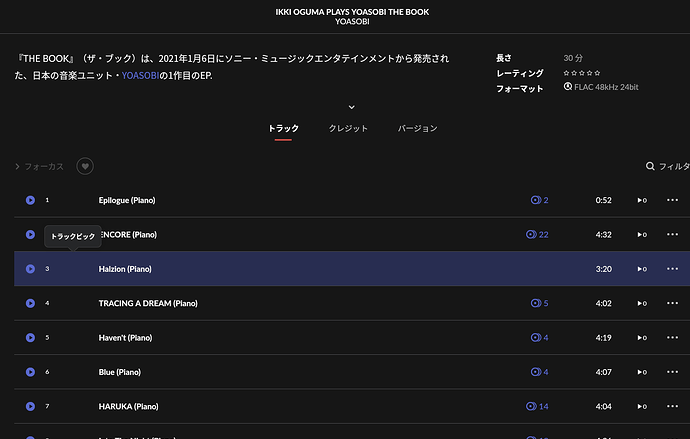Play track 6 Blue (Piano)
The height and width of the screenshot is (439, 690).
[x=30, y=372]
